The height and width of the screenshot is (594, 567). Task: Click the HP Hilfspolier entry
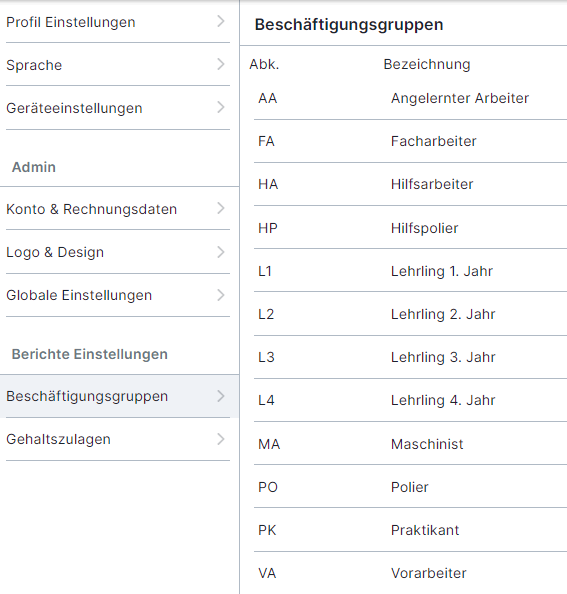click(410, 228)
